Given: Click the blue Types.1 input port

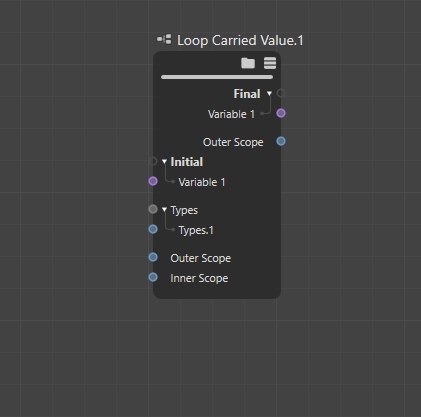Looking at the screenshot, I should pos(153,229).
